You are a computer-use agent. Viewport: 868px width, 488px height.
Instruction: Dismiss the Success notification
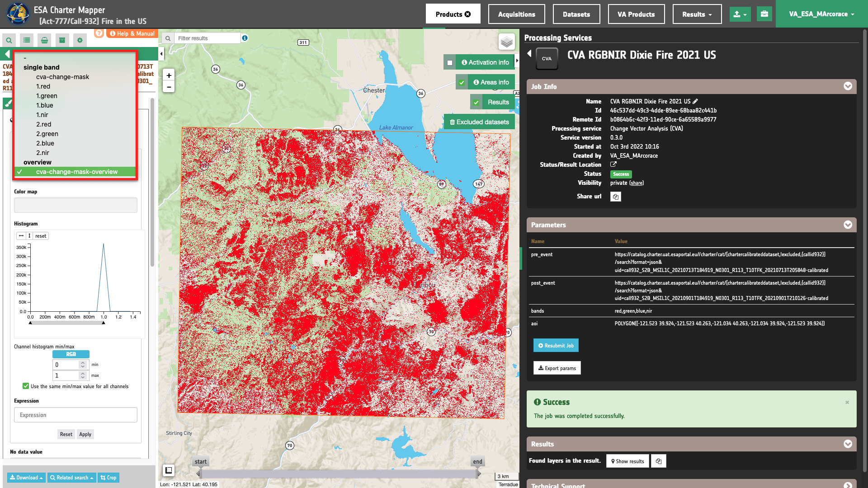pos(847,402)
